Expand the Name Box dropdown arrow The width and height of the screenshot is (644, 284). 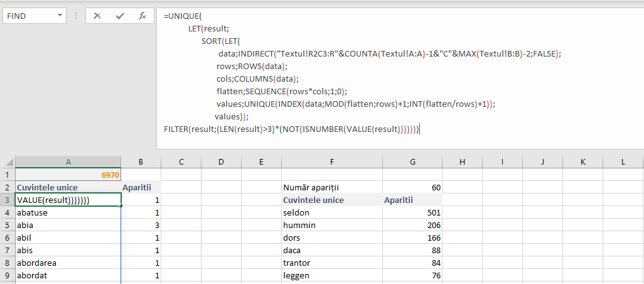[x=60, y=16]
